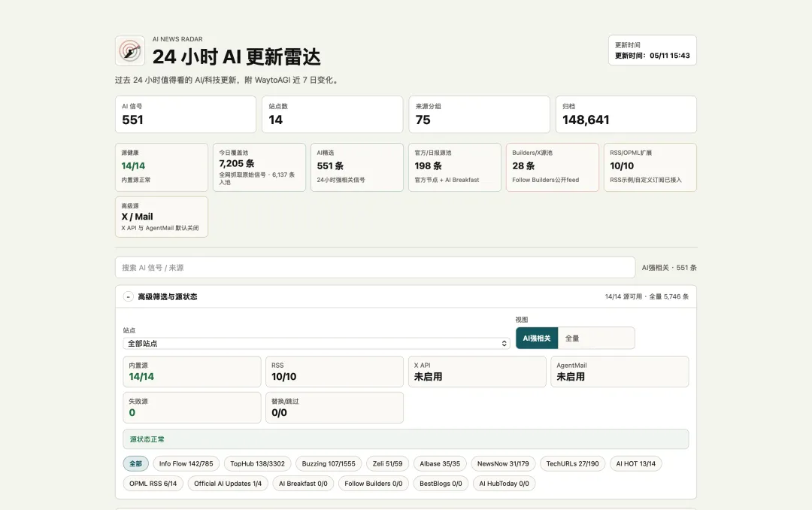Click the 今日覆盖池 7,205 条 card
Viewport: 812px width, 510px height.
(259, 168)
